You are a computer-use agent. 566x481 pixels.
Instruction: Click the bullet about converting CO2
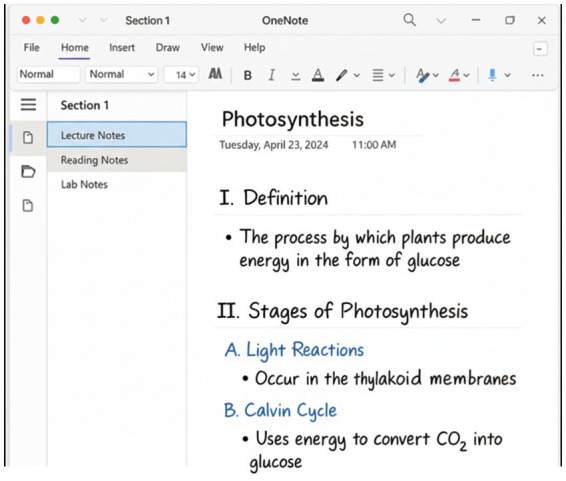375,450
